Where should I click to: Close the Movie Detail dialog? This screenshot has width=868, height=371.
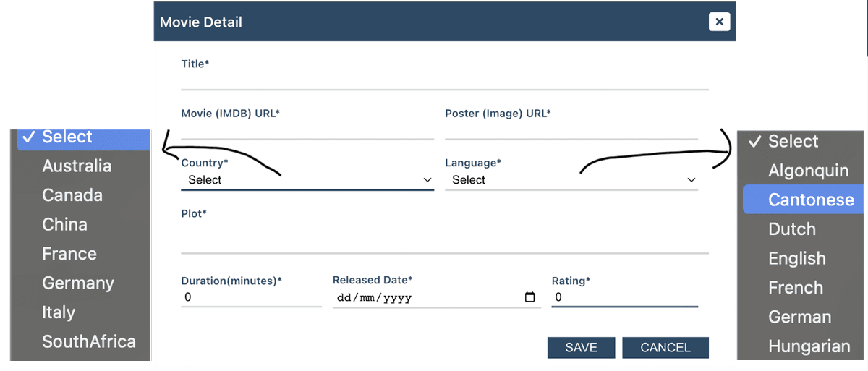click(x=718, y=22)
